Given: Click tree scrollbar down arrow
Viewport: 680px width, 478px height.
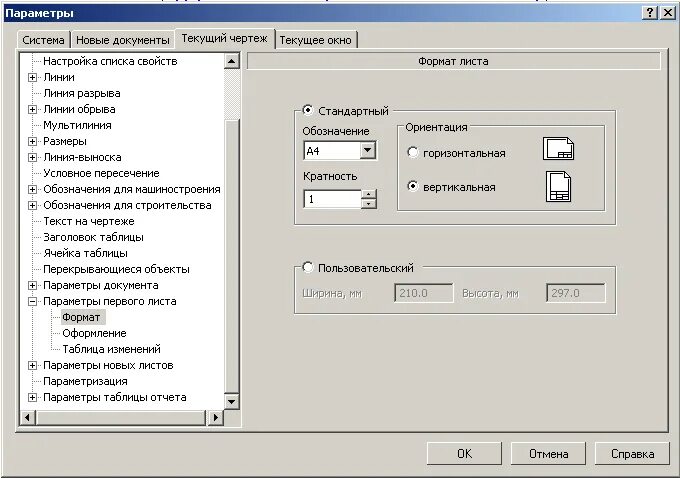Looking at the screenshot, I should tap(232, 401).
